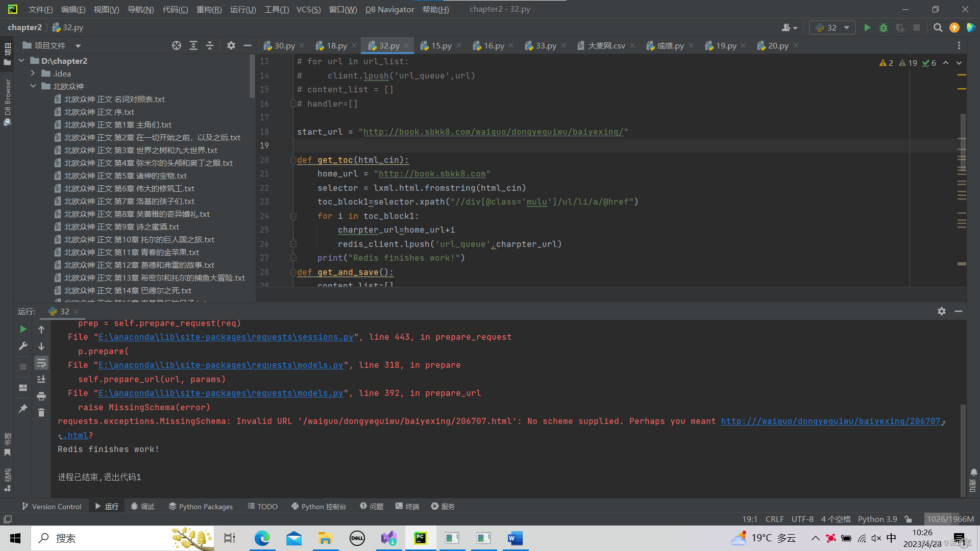Collapse all in project panel
This screenshot has height=551, width=980.
(210, 46)
